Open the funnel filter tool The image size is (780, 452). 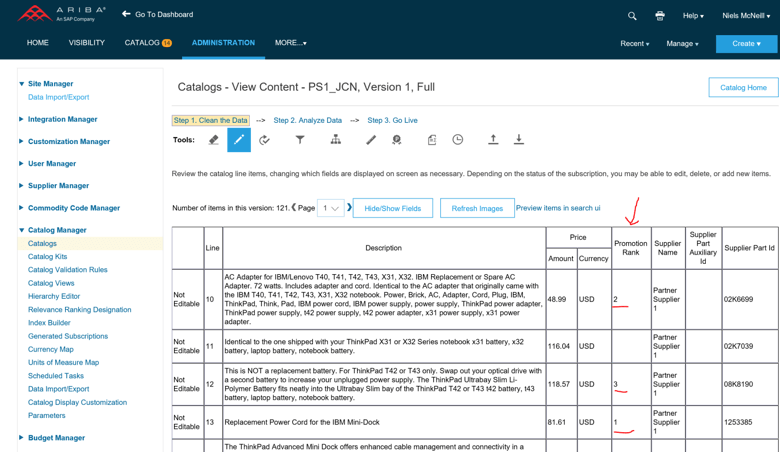(x=300, y=140)
